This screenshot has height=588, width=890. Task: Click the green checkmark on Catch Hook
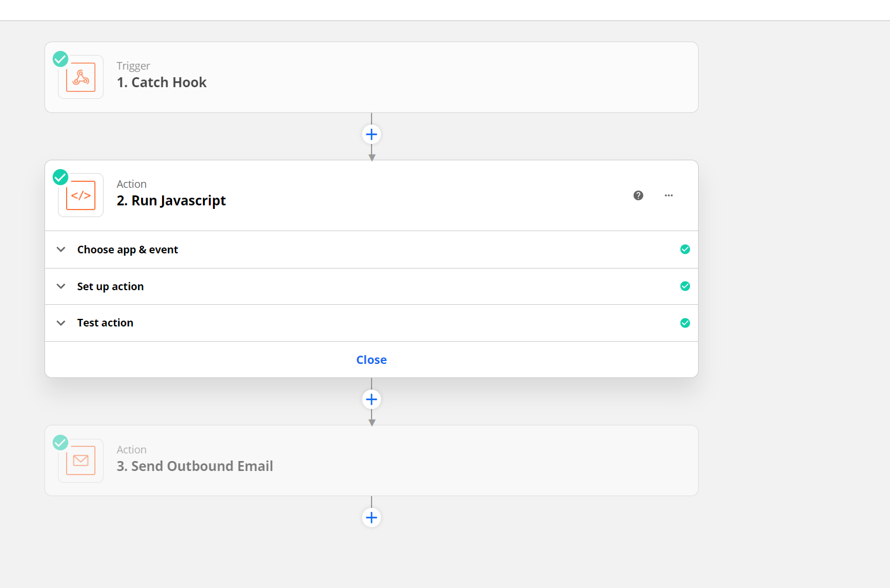(x=60, y=59)
